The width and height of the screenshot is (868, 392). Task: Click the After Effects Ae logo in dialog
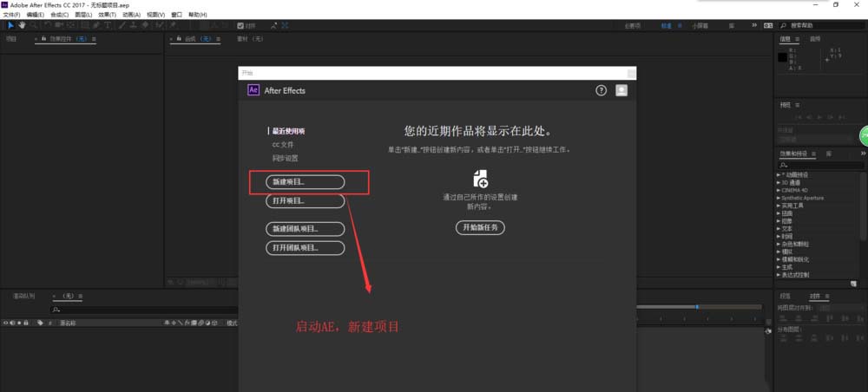point(253,90)
